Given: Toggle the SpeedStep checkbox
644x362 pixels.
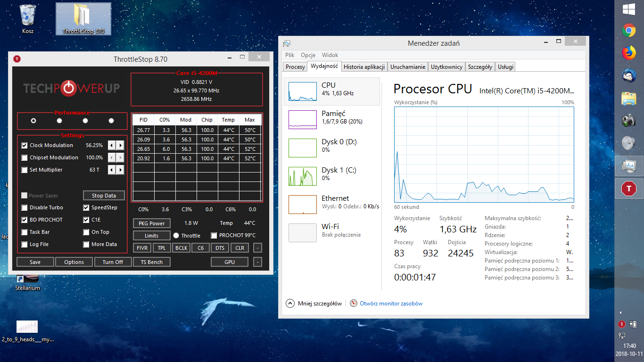Looking at the screenshot, I should coord(86,207).
